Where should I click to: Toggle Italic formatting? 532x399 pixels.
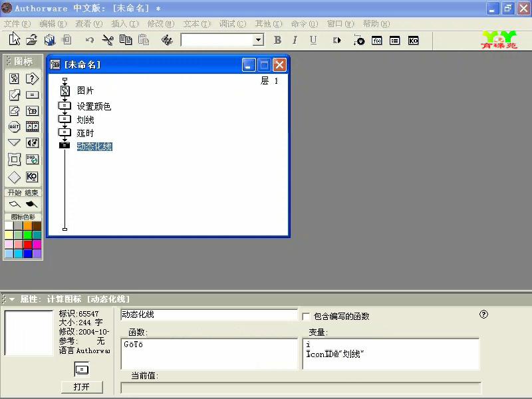tap(295, 40)
